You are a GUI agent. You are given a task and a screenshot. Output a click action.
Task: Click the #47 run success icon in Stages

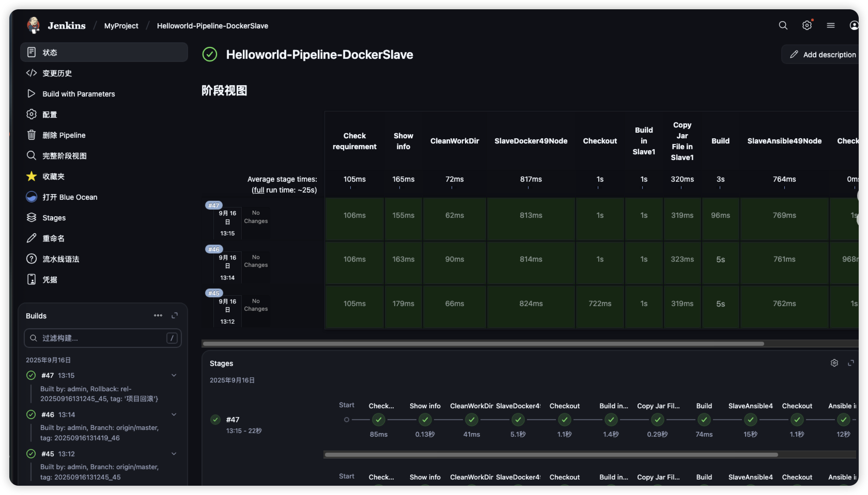point(216,420)
